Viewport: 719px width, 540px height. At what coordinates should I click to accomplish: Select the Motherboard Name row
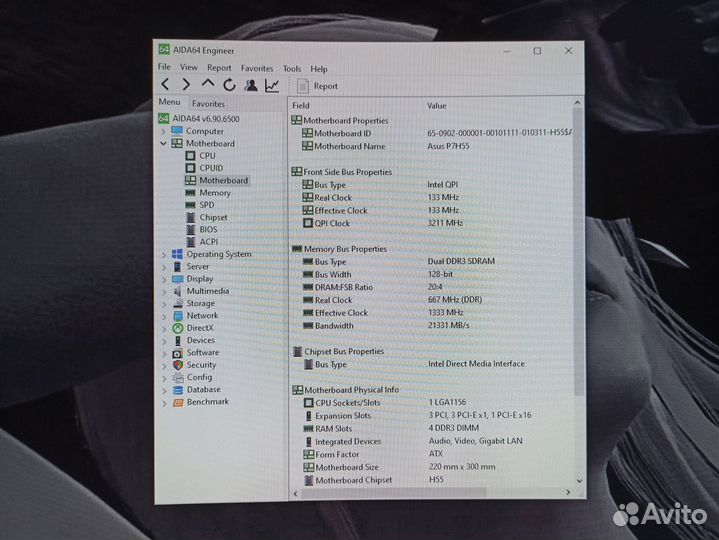click(x=431, y=146)
